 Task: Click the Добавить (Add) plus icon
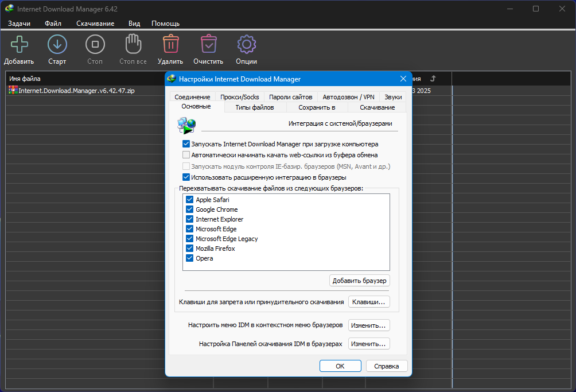(x=19, y=45)
